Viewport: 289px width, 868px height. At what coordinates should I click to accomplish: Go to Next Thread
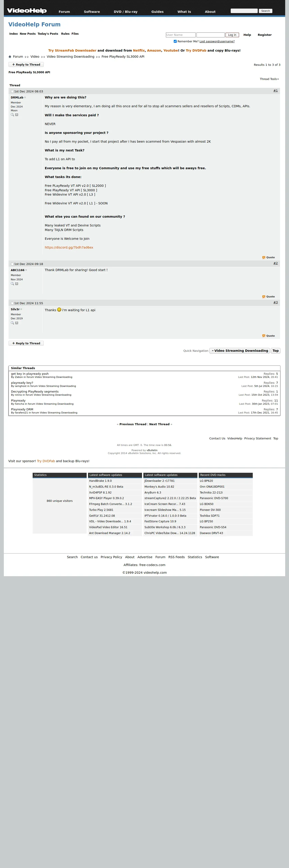[x=159, y=425]
